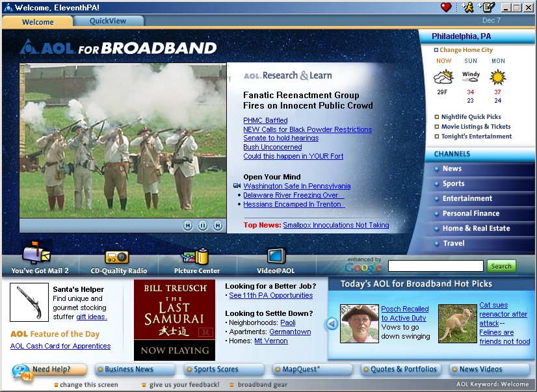Open NEW Calls for Black Powder Restrictions
Screen dimensions: 537x392
308,129
